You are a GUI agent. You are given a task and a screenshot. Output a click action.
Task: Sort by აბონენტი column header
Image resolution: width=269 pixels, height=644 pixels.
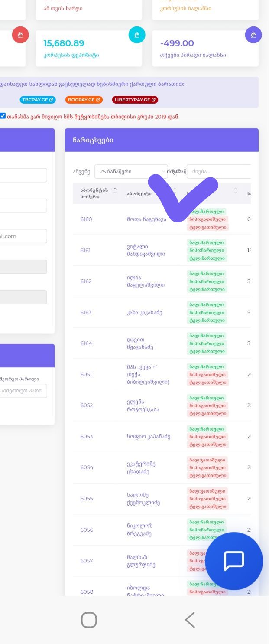pos(139,193)
